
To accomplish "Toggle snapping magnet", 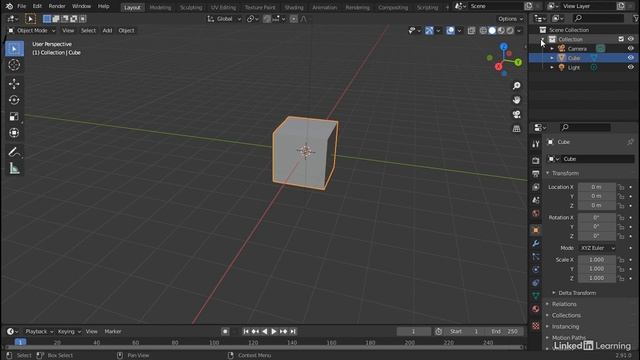I will [267, 19].
